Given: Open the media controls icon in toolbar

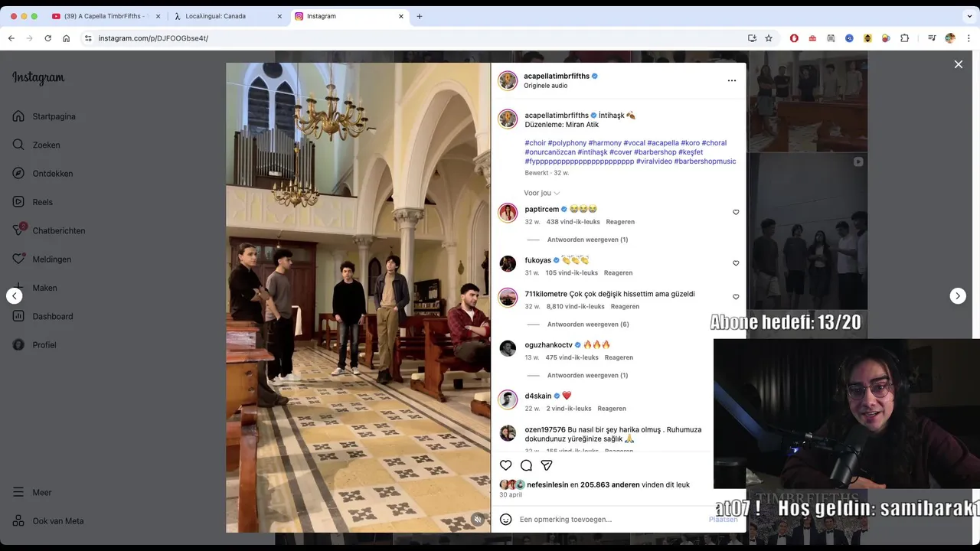Looking at the screenshot, I should pos(932,38).
